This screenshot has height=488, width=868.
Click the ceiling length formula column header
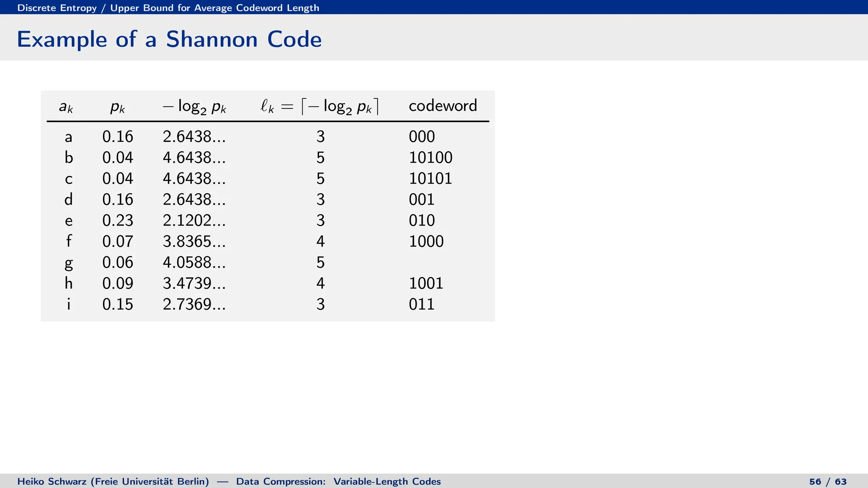[320, 106]
